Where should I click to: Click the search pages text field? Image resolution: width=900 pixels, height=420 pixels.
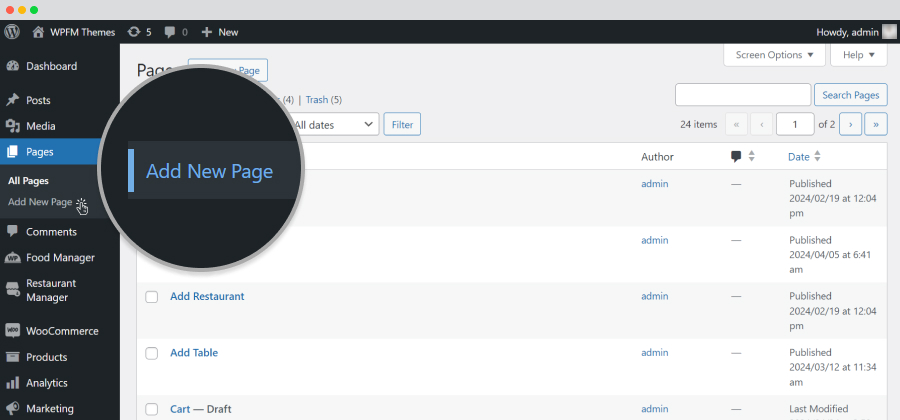pyautogui.click(x=743, y=95)
